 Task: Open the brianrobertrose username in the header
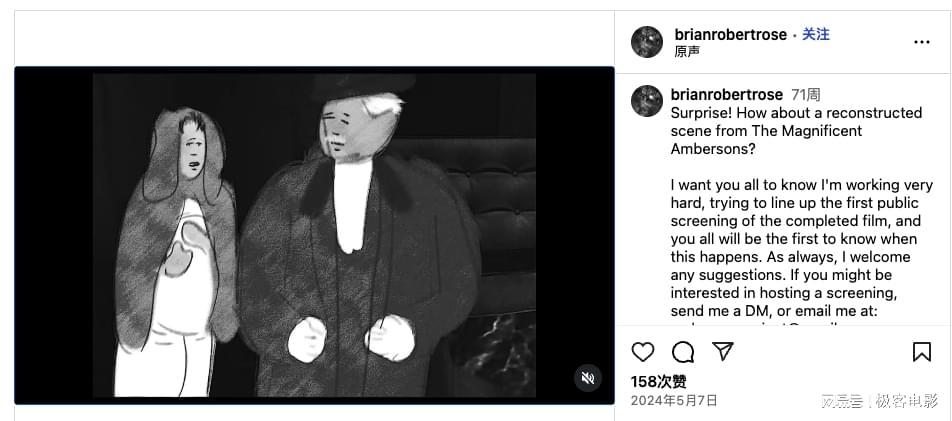point(730,35)
